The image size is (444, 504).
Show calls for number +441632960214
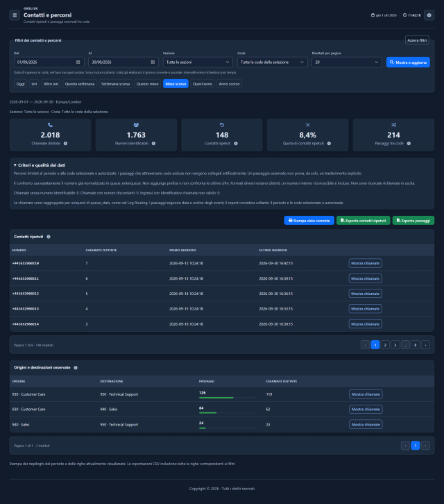coord(366,324)
